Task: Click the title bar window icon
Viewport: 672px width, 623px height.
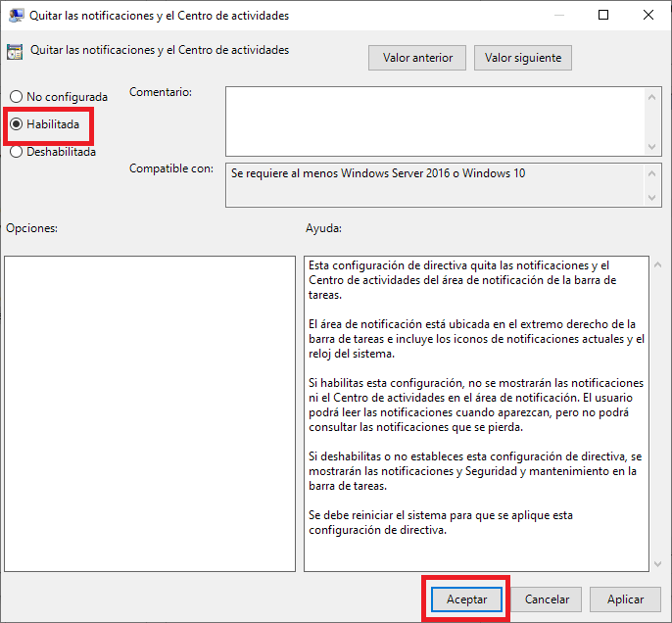Action: pyautogui.click(x=16, y=16)
